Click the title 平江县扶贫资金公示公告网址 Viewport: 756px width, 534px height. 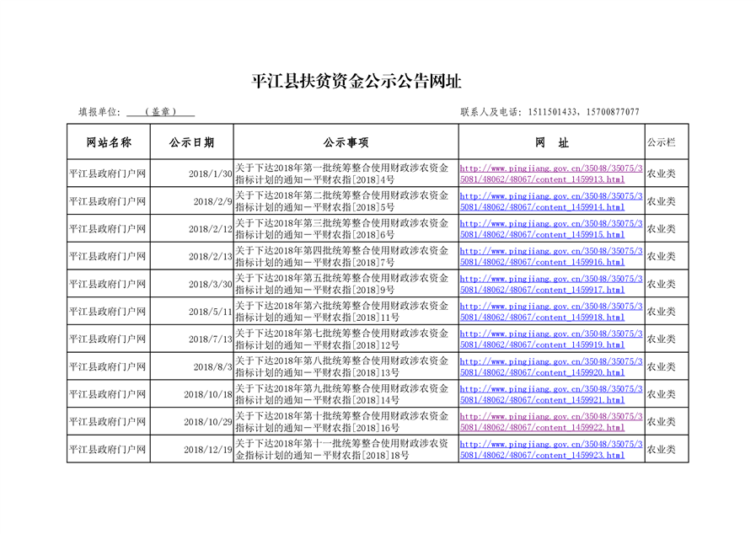(357, 82)
